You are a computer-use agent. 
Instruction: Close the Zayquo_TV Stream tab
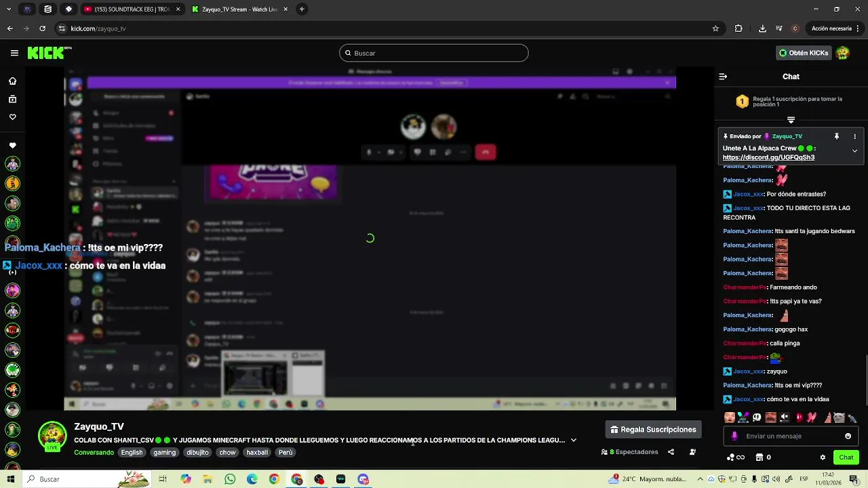pyautogui.click(x=285, y=9)
